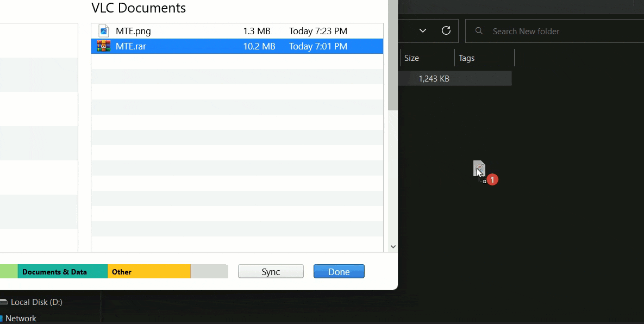Open the view options dropdown chevron
The image size is (644, 324).
point(423,31)
